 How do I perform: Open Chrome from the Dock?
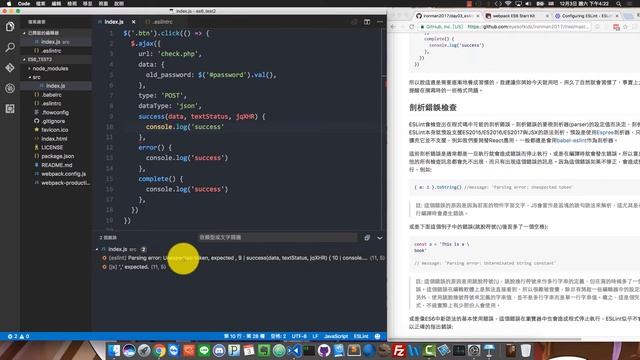tap(159, 350)
